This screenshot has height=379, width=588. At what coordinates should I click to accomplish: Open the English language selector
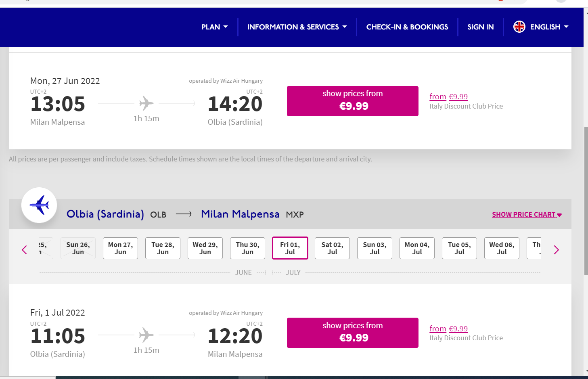click(541, 27)
